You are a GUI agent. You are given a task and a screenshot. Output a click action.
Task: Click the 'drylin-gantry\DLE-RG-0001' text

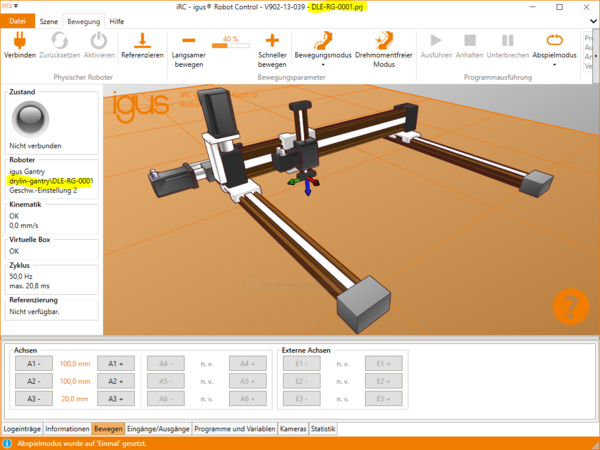51,181
